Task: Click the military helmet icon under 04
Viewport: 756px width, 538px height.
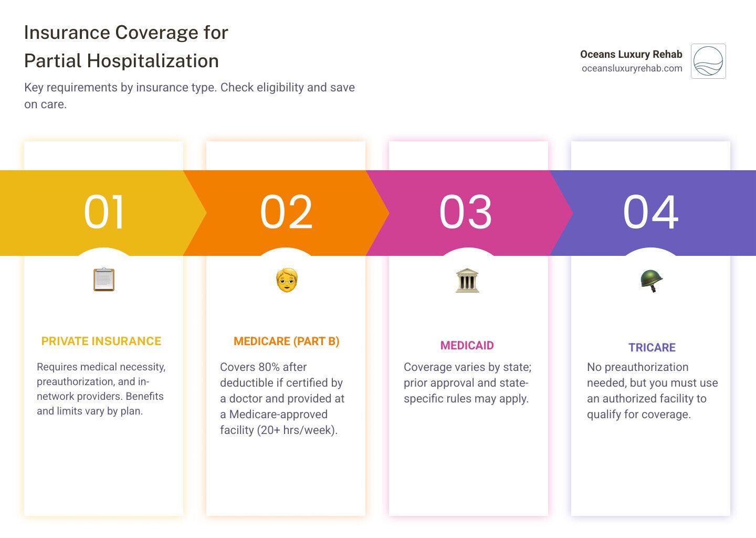Action: pos(651,281)
